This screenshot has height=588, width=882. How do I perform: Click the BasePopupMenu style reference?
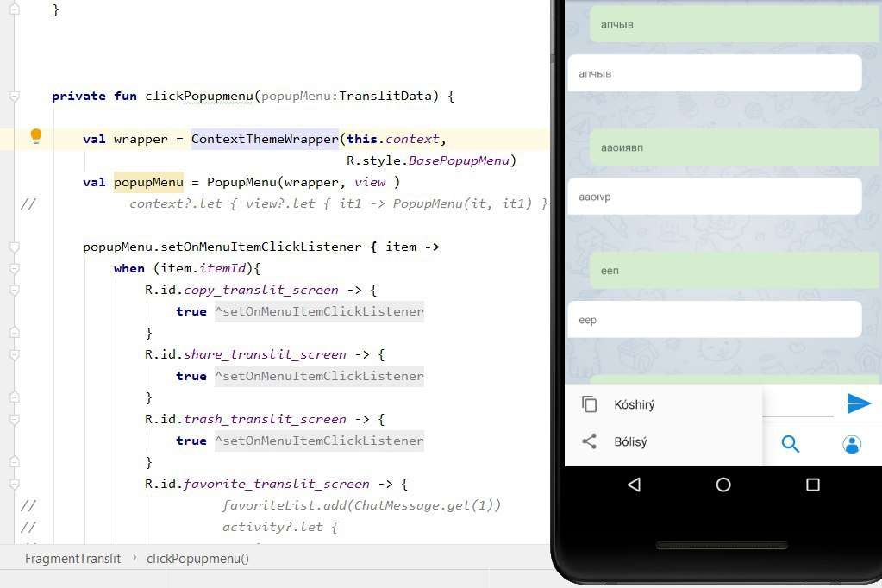459,161
